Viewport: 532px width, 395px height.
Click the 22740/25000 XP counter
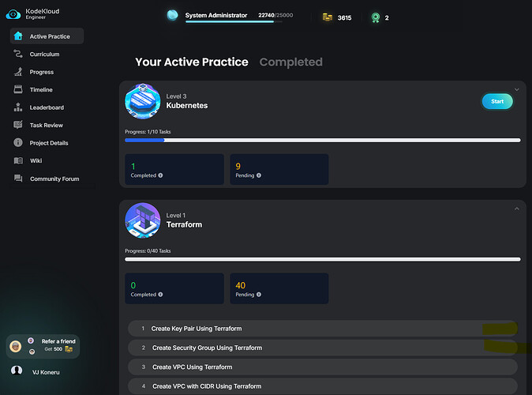tap(275, 15)
